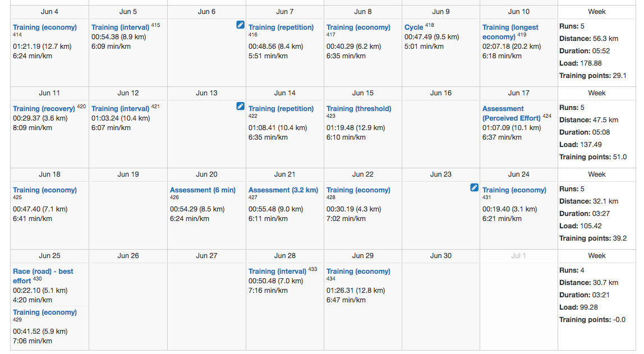Viewport: 644px width, 354px height.
Task: Open Training (economy) on Jun 29
Action: pos(358,271)
